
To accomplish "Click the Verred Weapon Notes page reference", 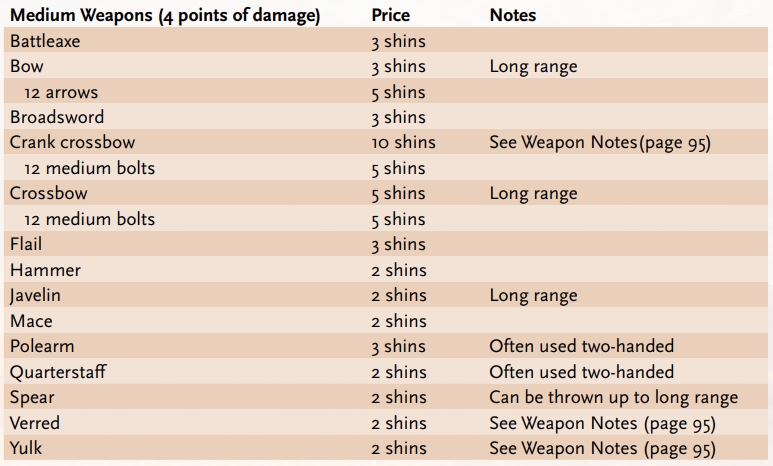I will pyautogui.click(x=602, y=423).
